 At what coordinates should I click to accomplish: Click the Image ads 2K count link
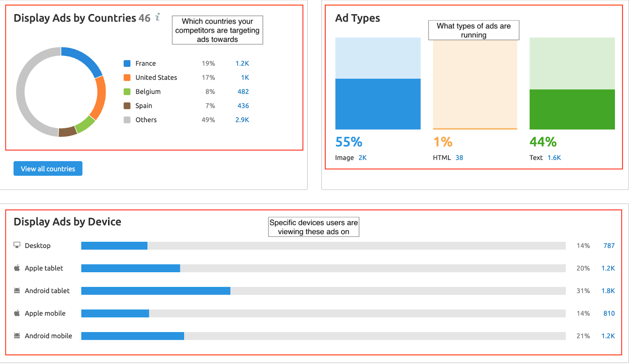coord(362,157)
